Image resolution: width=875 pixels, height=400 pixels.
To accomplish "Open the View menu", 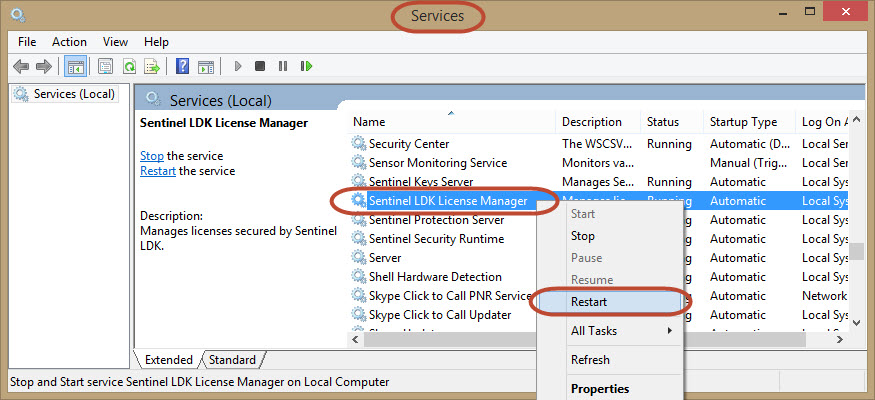I will click(115, 42).
